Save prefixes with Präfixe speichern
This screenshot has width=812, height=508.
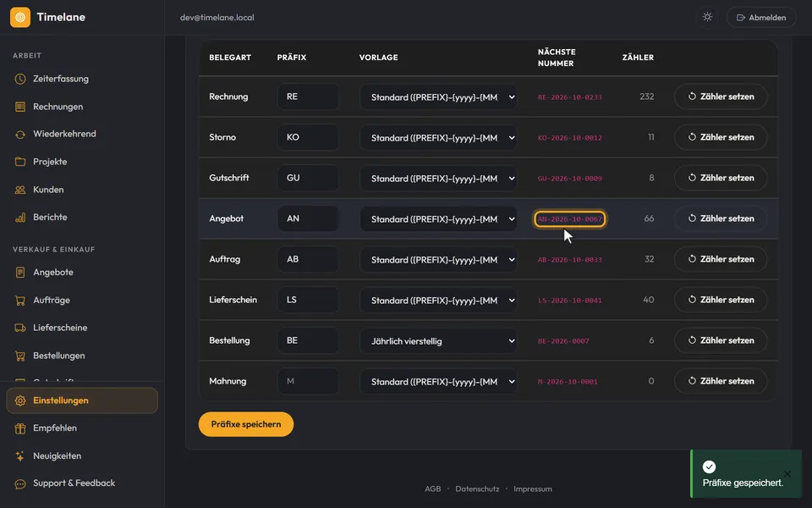point(246,424)
